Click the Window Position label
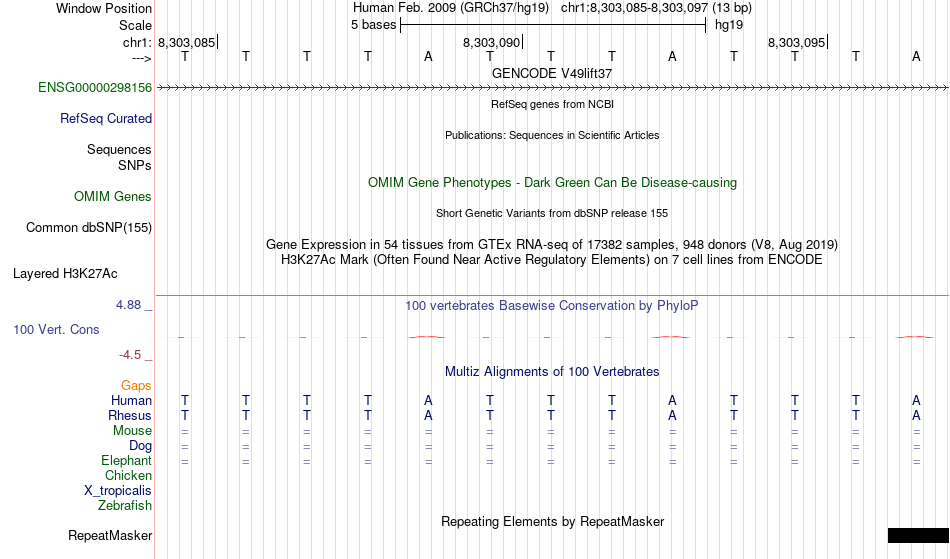 [x=104, y=8]
